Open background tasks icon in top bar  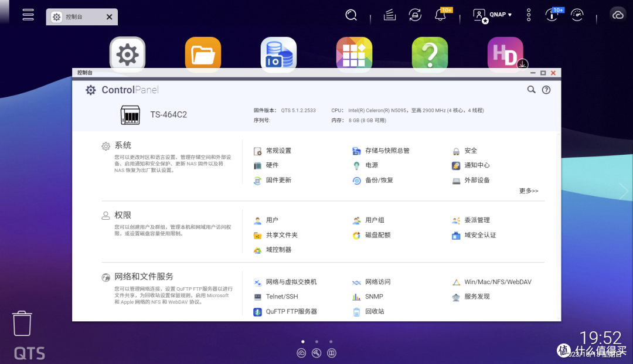coord(389,15)
